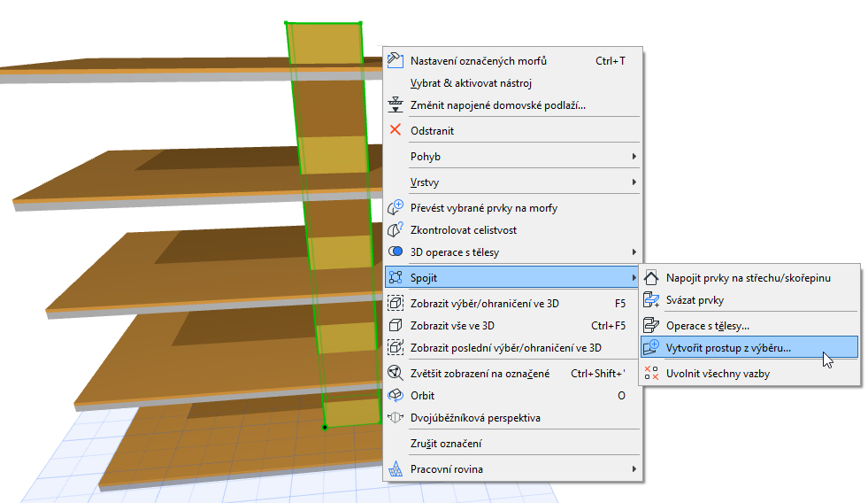The width and height of the screenshot is (868, 503).
Task: Click the morph settings icon beside Nastavení označených morfů
Action: (396, 60)
